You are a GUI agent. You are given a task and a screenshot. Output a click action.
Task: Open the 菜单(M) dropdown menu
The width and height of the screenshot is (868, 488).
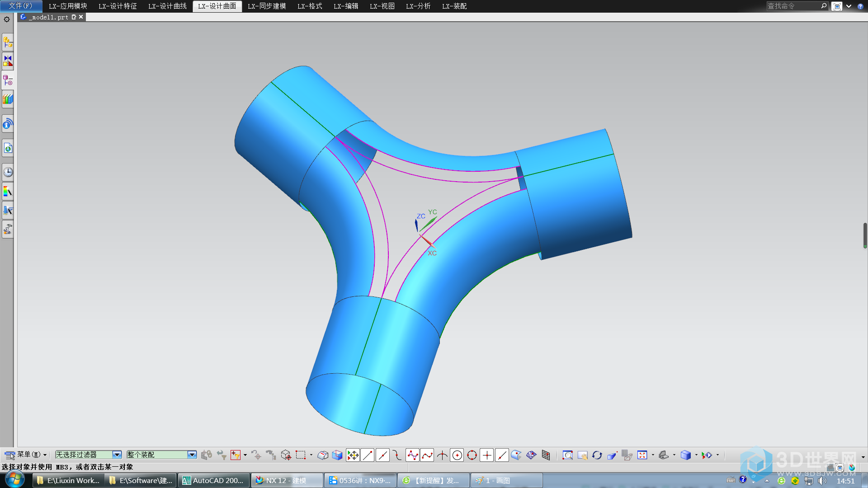26,455
